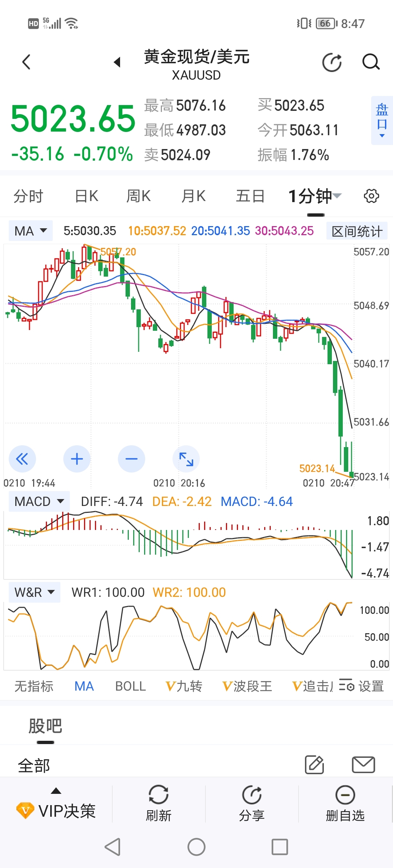393x868 pixels.
Task: Tap 删自选 to remove from watchlist
Action: click(x=345, y=804)
